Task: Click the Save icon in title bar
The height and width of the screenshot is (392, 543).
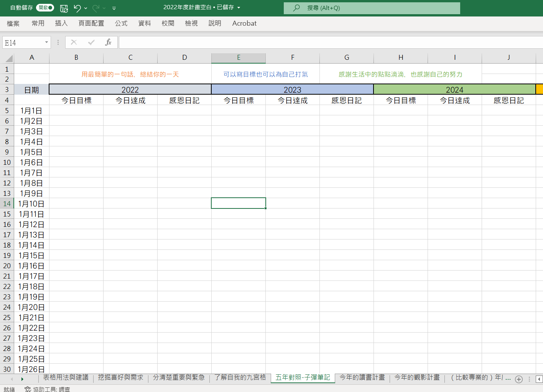Action: [x=64, y=8]
